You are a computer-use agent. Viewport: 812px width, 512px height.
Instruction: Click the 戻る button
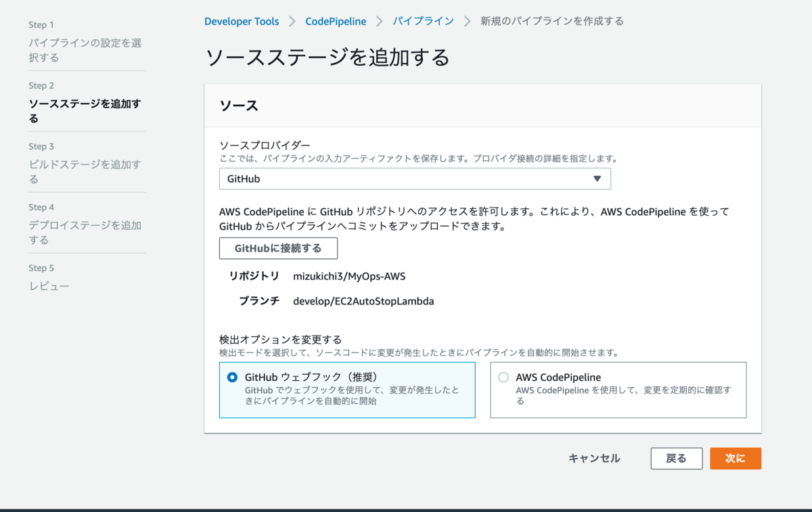(x=676, y=459)
